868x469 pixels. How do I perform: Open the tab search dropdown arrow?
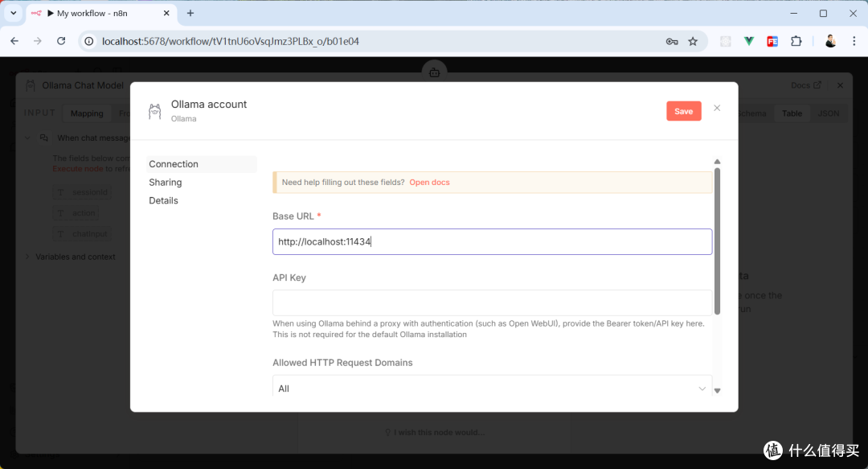coord(14,14)
